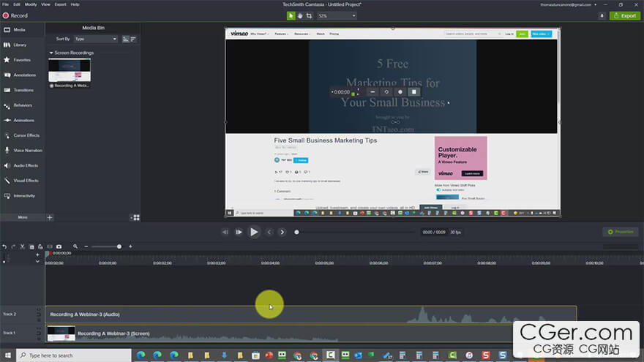
Task: Click the Properties button
Action: click(x=621, y=232)
